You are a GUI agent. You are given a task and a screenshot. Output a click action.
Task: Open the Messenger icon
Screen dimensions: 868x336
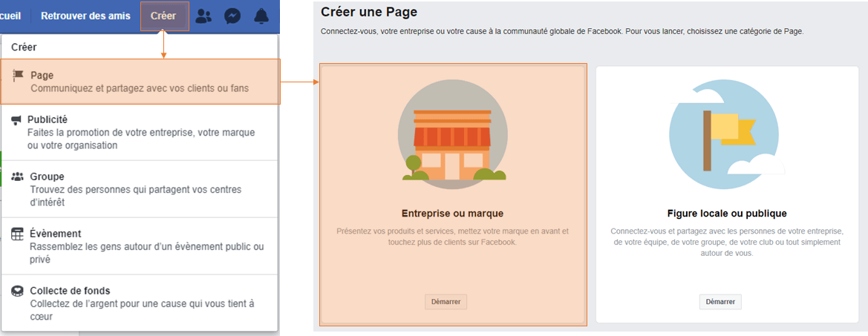click(x=232, y=16)
